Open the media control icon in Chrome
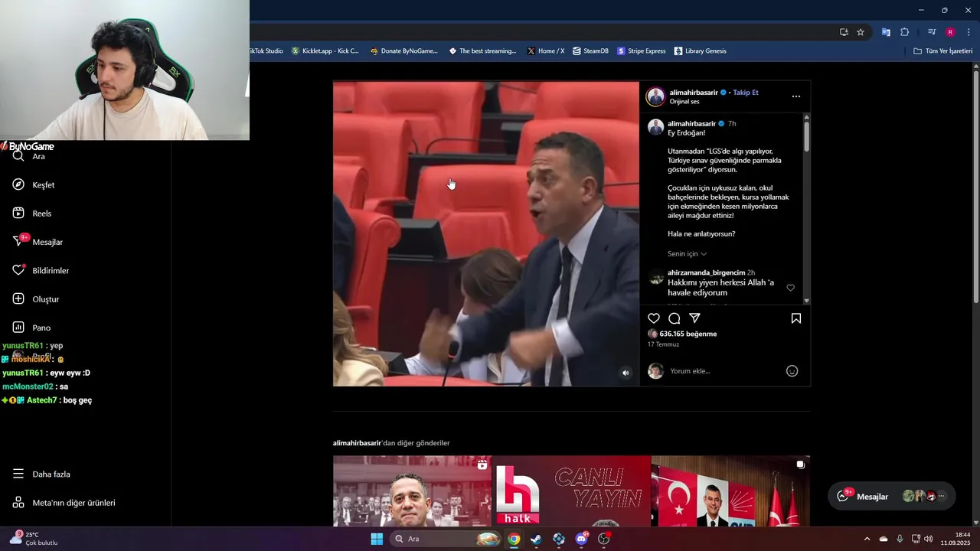 932,32
